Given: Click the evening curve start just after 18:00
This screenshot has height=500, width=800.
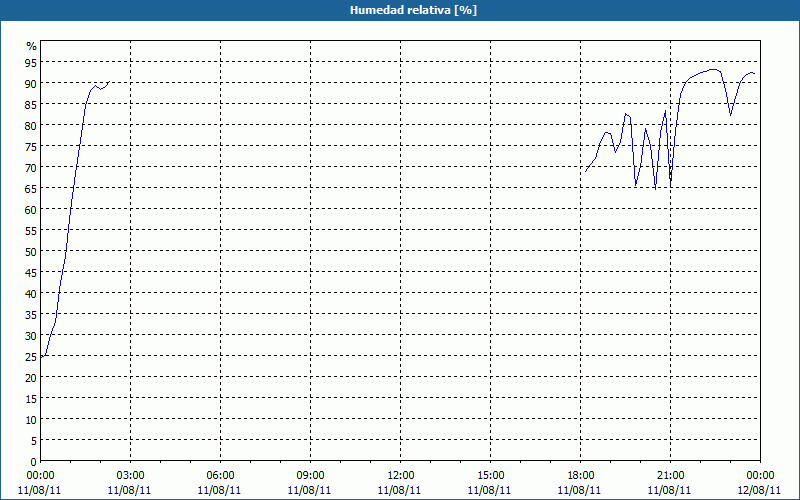Looking at the screenshot, I should (586, 171).
